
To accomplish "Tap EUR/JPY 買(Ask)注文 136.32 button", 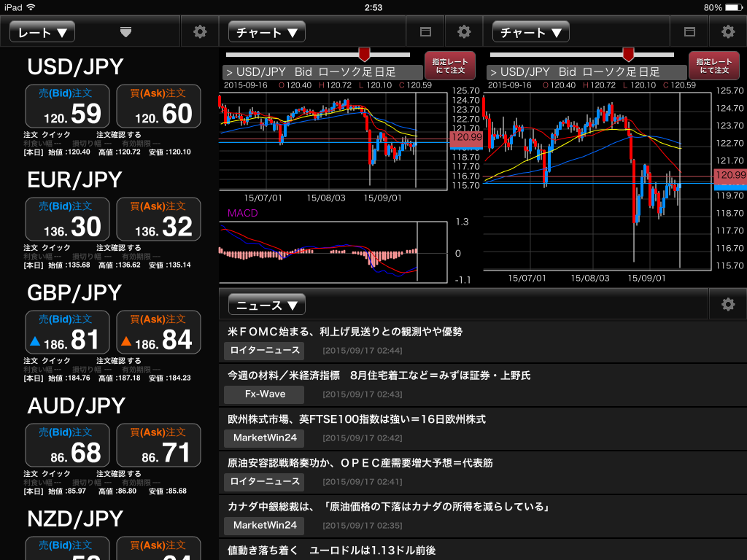I will [x=158, y=219].
